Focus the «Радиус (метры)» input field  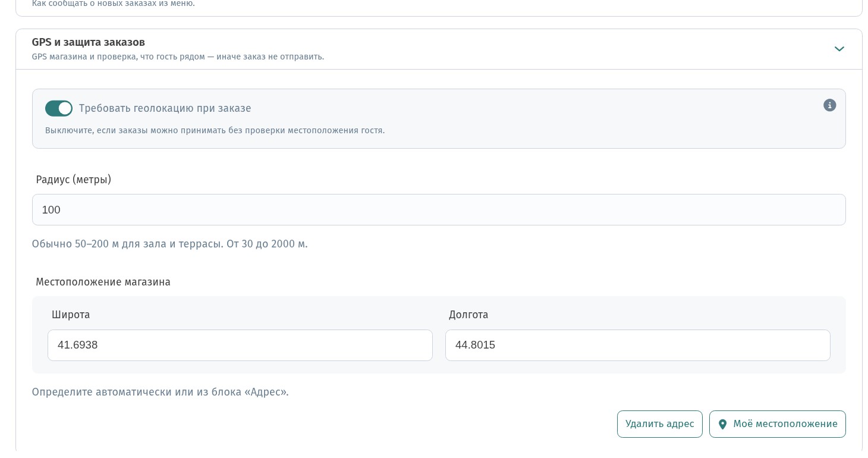pos(439,210)
